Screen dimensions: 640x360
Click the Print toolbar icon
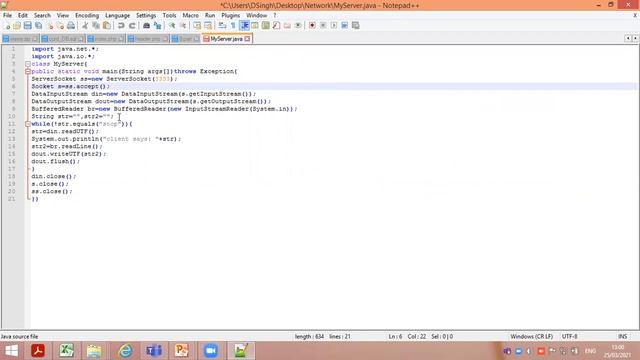click(x=71, y=25)
